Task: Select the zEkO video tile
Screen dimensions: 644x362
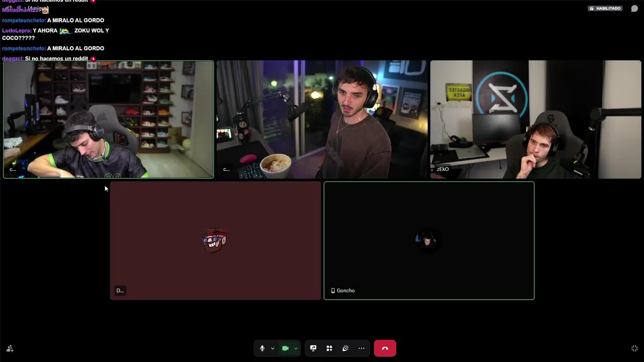Action: tap(536, 120)
